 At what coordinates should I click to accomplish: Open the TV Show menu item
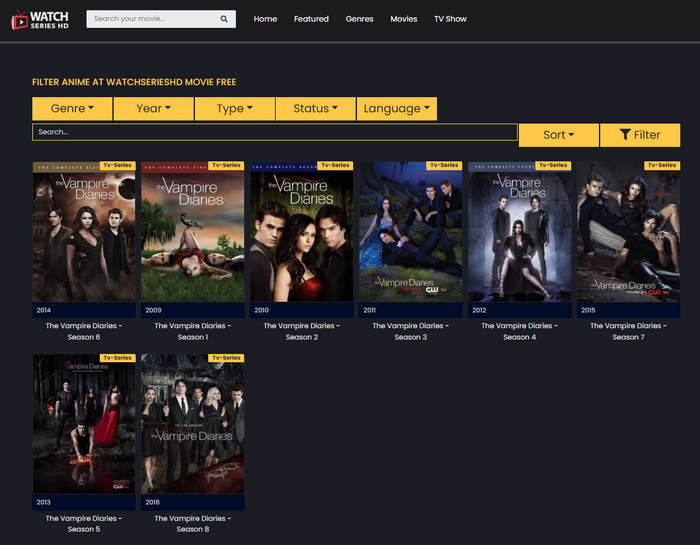[x=450, y=19]
